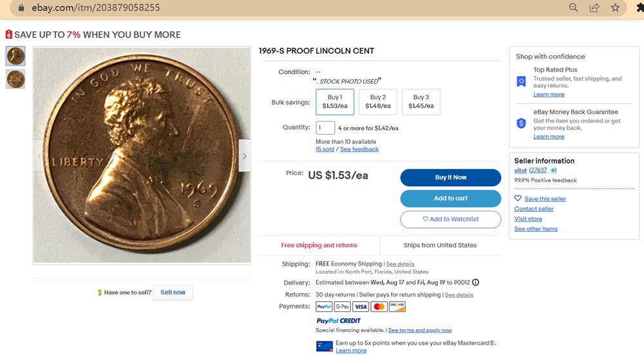Image resolution: width=644 pixels, height=355 pixels.
Task: Click the delivery estimate info icon
Action: 475,282
